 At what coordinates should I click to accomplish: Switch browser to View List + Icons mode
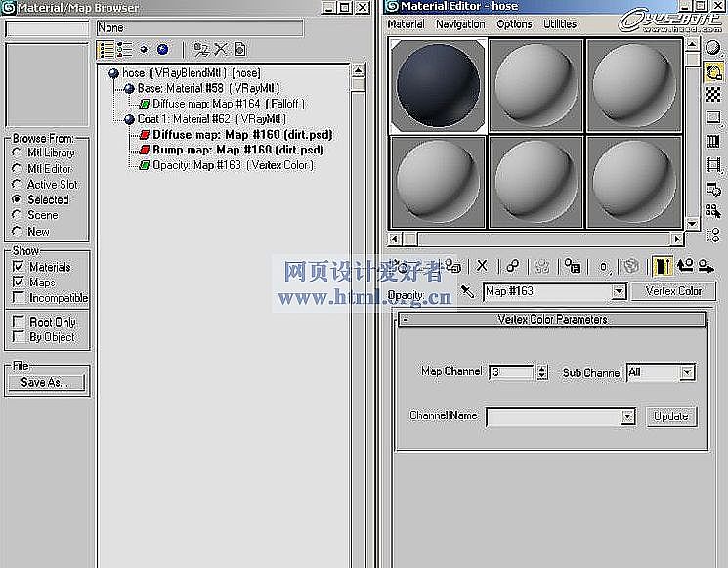tap(124, 49)
